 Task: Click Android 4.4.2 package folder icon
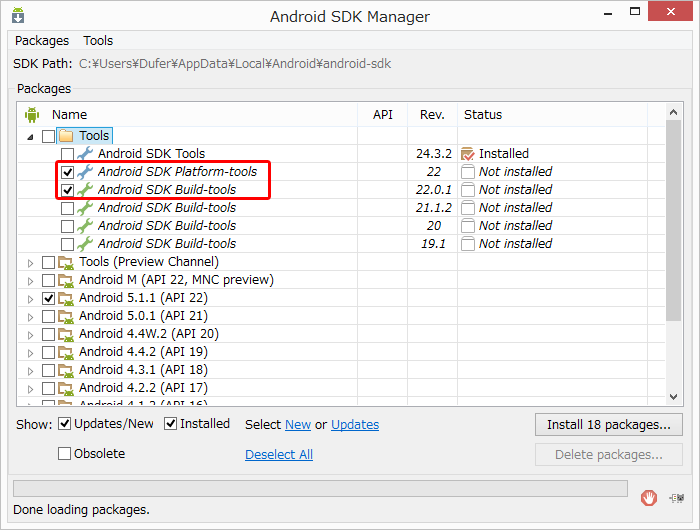point(66,352)
